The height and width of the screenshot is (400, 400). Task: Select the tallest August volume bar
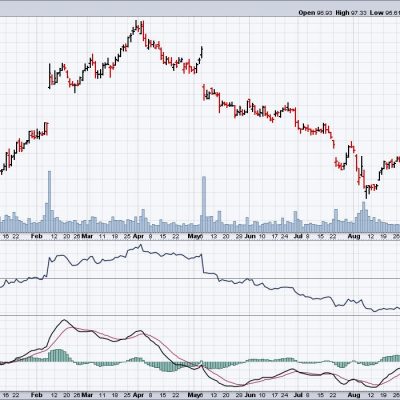[x=364, y=217]
